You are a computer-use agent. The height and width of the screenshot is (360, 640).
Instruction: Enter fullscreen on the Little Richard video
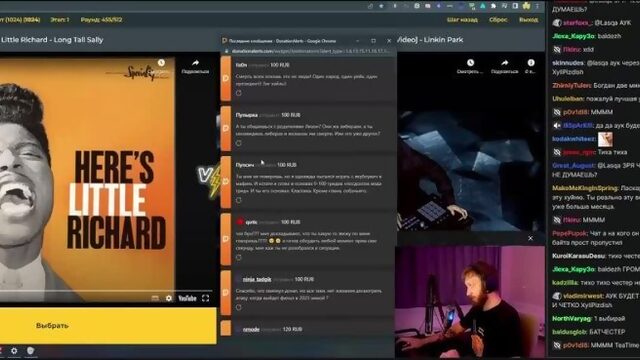[x=205, y=298]
